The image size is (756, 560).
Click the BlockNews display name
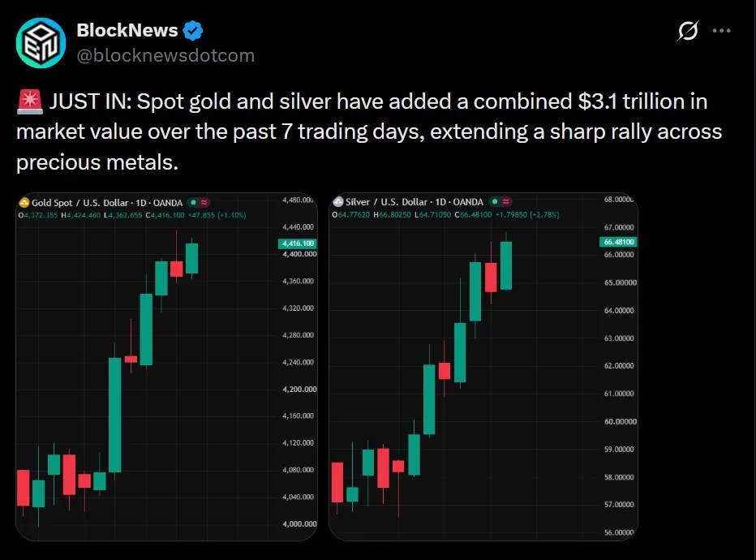127,30
